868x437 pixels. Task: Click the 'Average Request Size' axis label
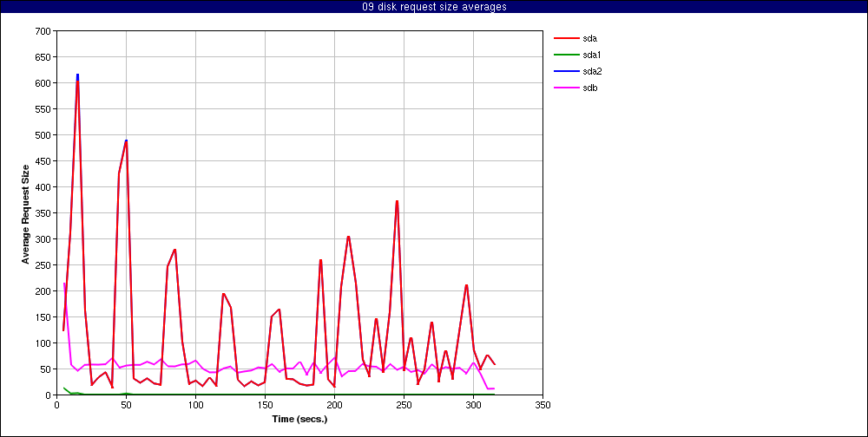point(25,213)
